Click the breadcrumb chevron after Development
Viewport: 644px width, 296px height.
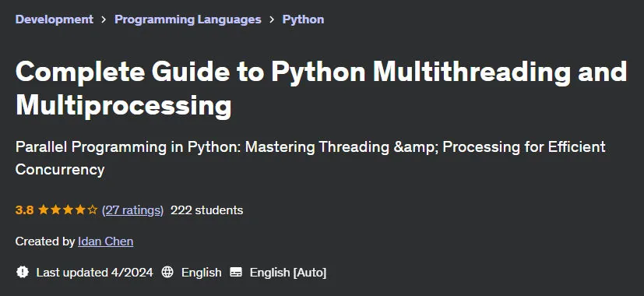tap(104, 19)
